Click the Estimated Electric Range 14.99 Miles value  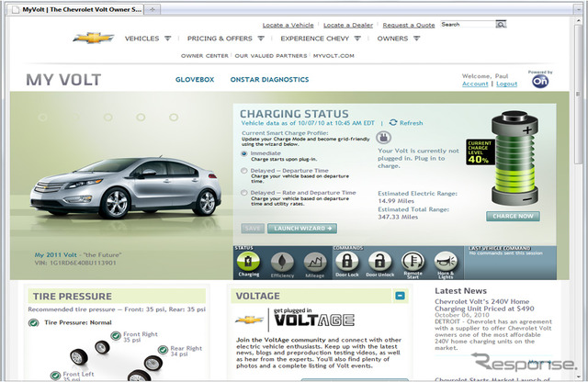click(x=396, y=201)
